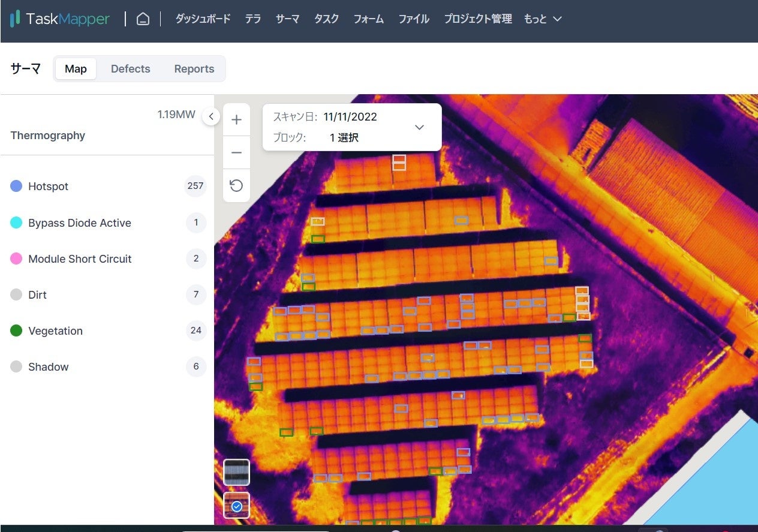Screen dimensions: 758x532
Task: Select the checked thermal basemap thumbnail
Action: 236,505
